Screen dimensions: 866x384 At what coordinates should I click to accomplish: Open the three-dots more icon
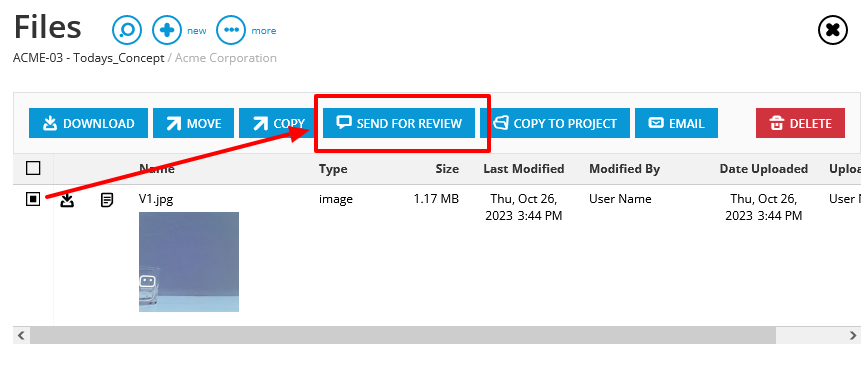231,30
